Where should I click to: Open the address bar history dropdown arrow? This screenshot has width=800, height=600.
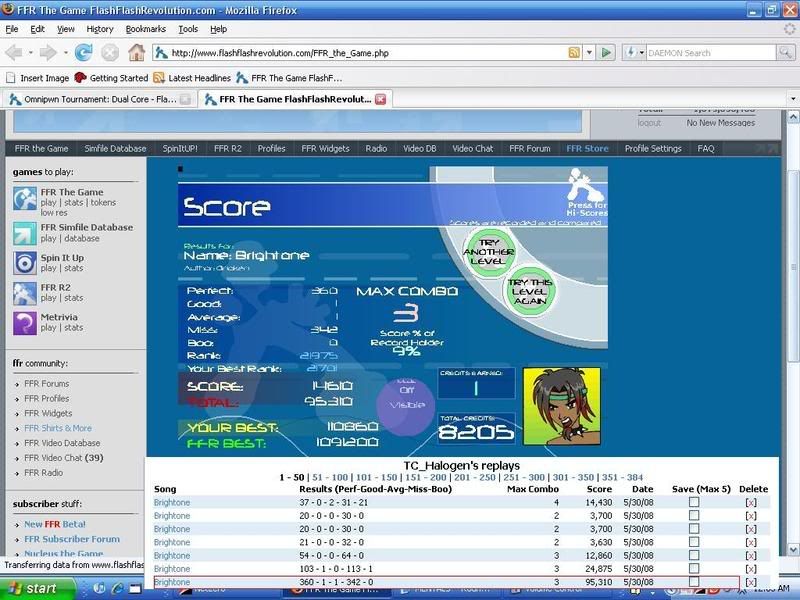tap(588, 53)
